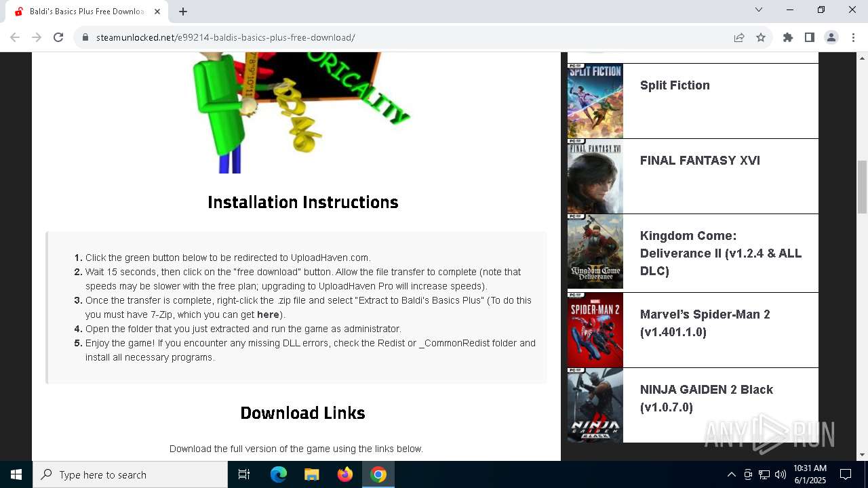The height and width of the screenshot is (488, 868).
Task: Open NINJA GAIDEN 2 Black link
Action: click(x=707, y=399)
